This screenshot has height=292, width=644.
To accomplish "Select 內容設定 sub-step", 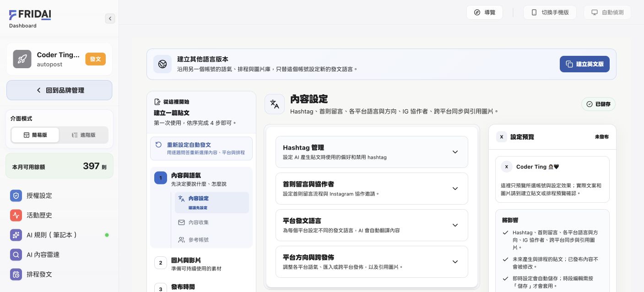I will pos(212,202).
